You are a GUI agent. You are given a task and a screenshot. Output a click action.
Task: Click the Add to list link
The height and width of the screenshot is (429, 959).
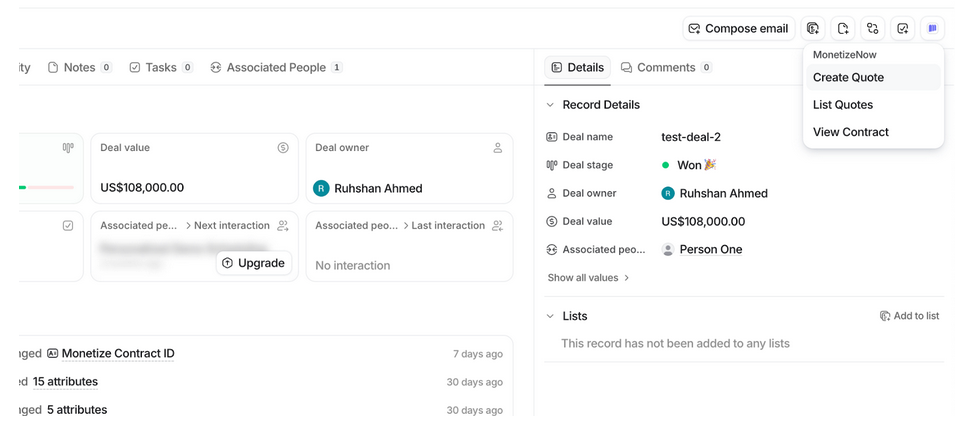click(x=909, y=316)
